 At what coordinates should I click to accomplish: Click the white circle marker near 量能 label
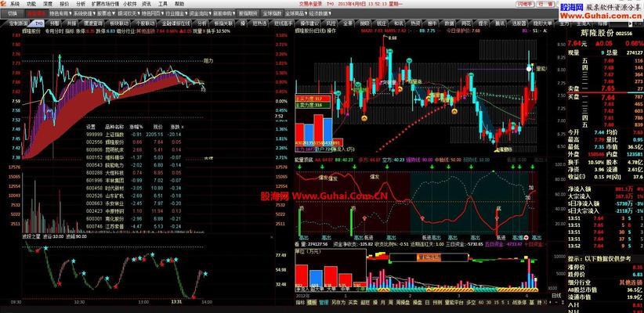click(x=529, y=69)
